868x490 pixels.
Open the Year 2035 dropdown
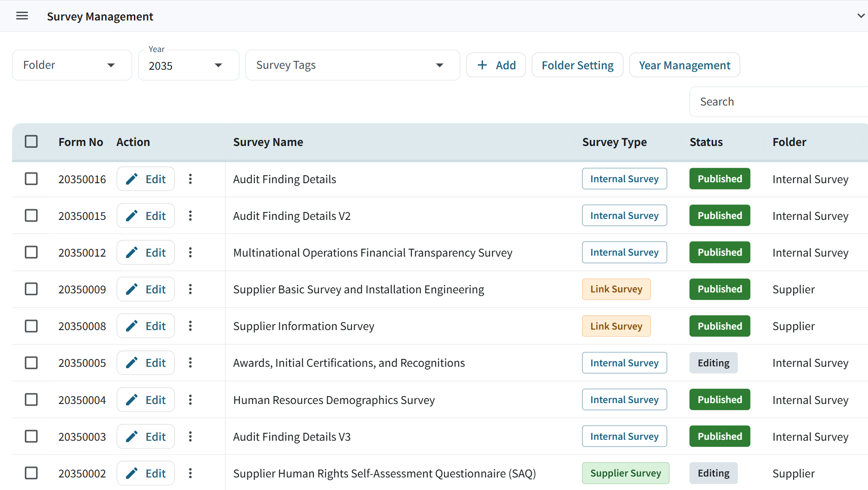tap(188, 65)
